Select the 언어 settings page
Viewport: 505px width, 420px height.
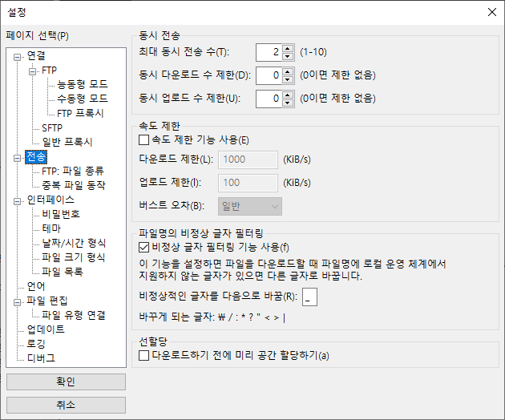coord(36,286)
